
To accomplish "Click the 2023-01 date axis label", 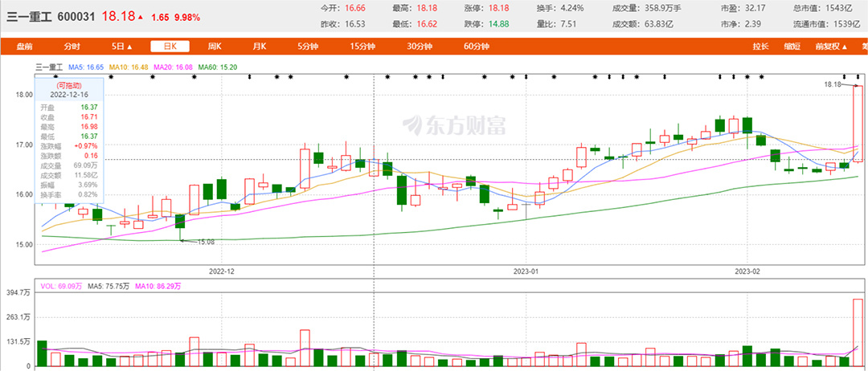I will pyautogui.click(x=526, y=271).
